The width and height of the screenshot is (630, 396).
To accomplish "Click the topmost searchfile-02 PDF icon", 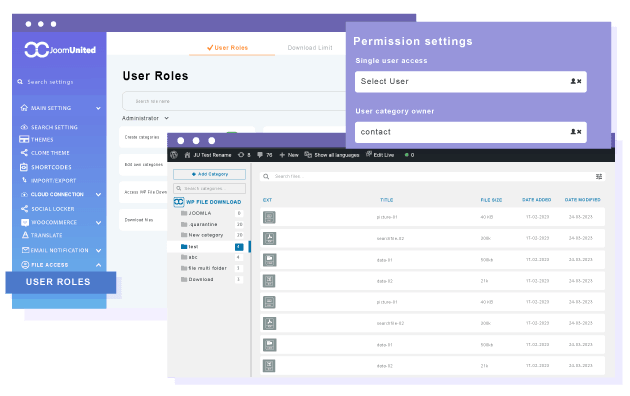I will (269, 239).
